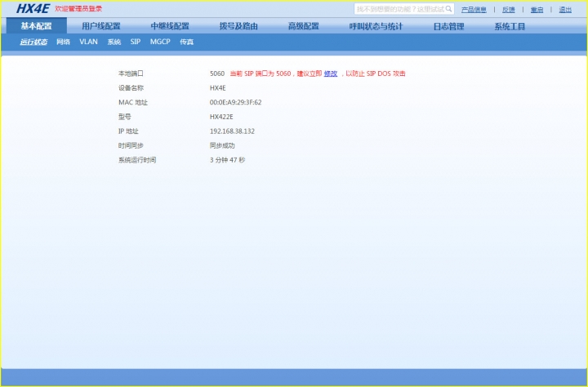The height and width of the screenshot is (387, 588).
Task: Click the 重启 link
Action: coord(537,10)
